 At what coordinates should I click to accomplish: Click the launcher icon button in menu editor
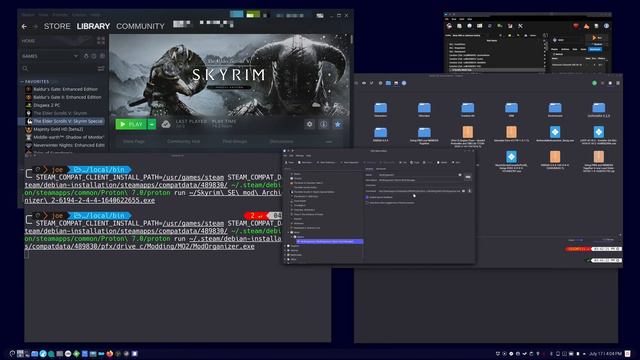(x=468, y=177)
